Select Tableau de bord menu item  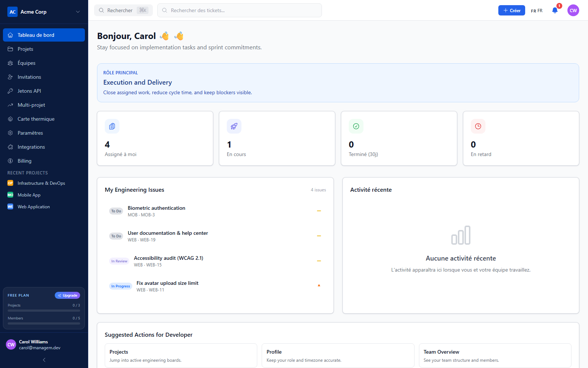44,35
